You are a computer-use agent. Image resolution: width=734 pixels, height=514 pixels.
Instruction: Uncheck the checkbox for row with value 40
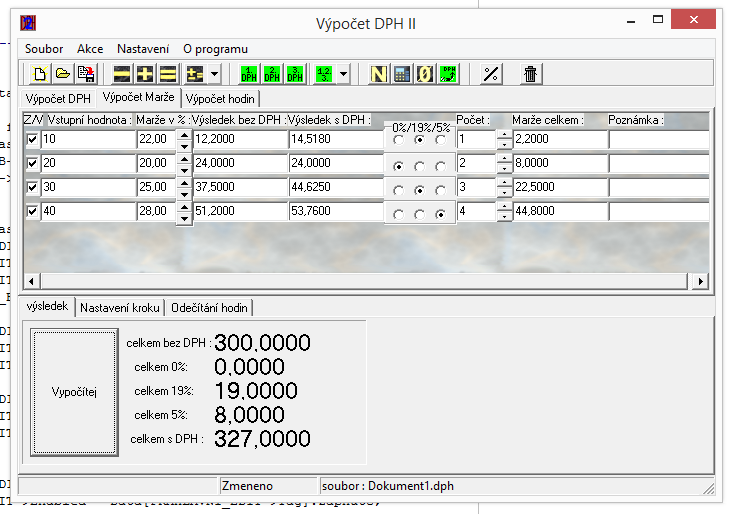(33, 212)
